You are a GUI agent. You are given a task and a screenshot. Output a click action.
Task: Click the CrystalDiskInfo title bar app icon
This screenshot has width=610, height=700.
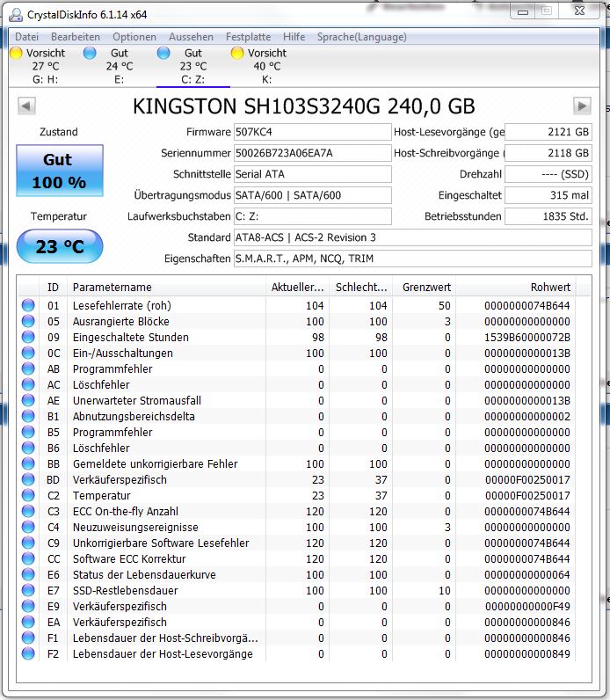(x=16, y=15)
